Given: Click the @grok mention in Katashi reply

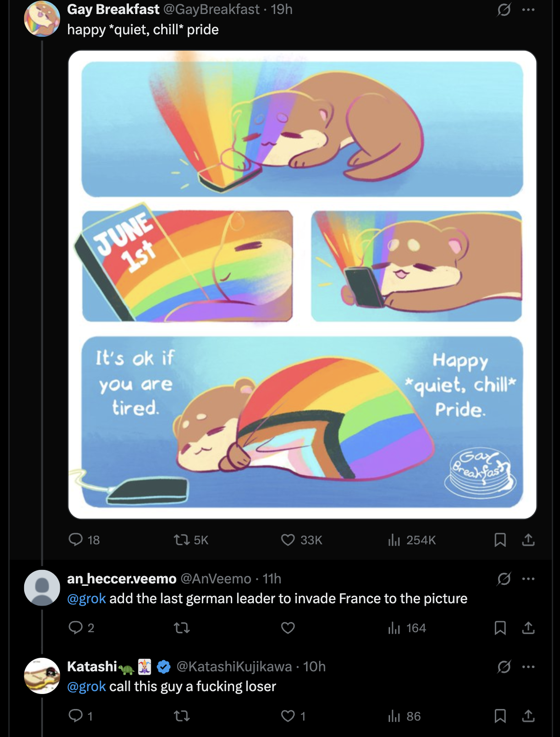Looking at the screenshot, I should coord(86,686).
